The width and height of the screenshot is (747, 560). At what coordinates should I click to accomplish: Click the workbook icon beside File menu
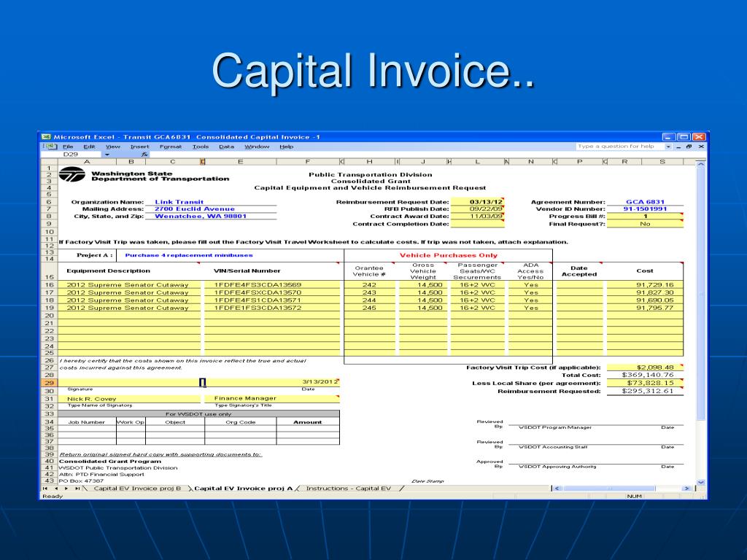(51, 147)
